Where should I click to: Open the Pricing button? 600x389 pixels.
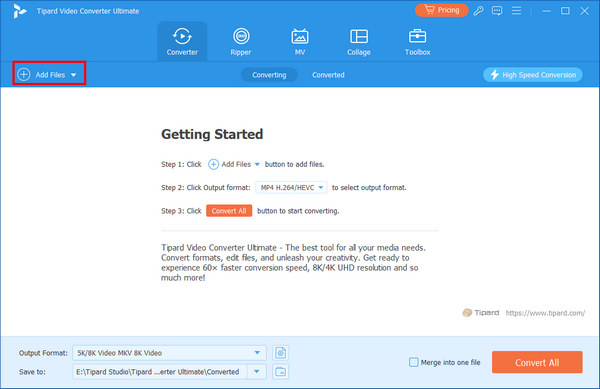point(442,10)
